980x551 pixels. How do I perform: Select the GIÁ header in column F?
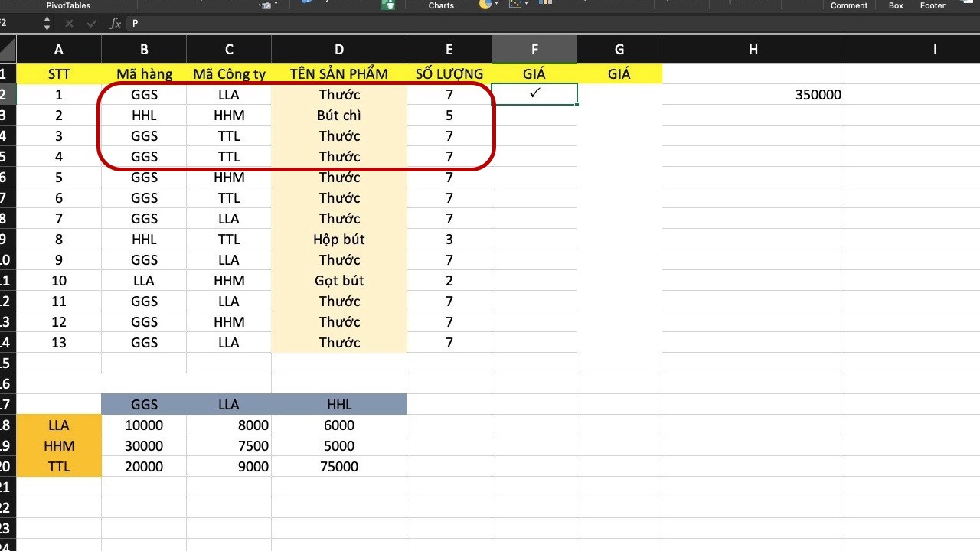point(534,74)
